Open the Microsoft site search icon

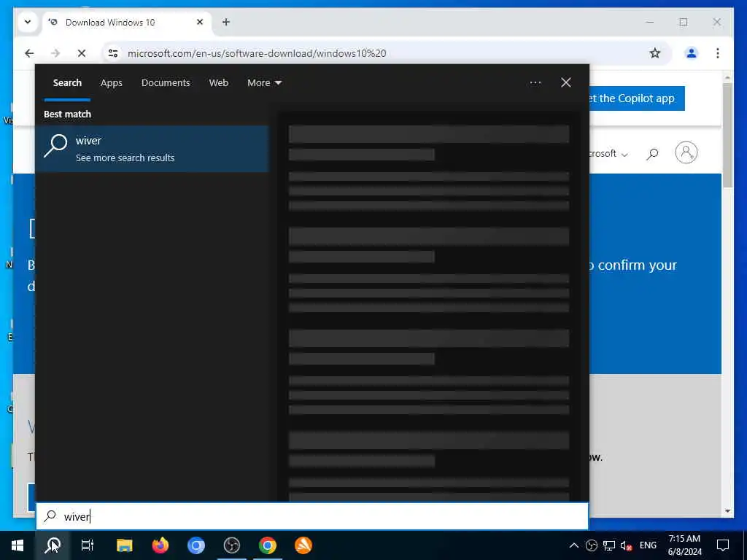[x=652, y=154]
